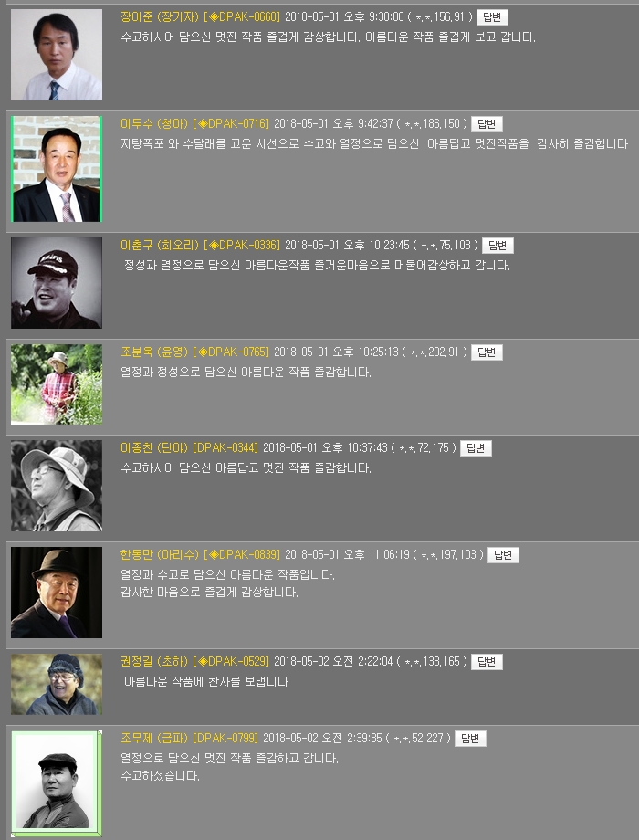This screenshot has width=639, height=840.
Task: Open 한동만's fedora portrait thumbnail
Action: pos(57,592)
